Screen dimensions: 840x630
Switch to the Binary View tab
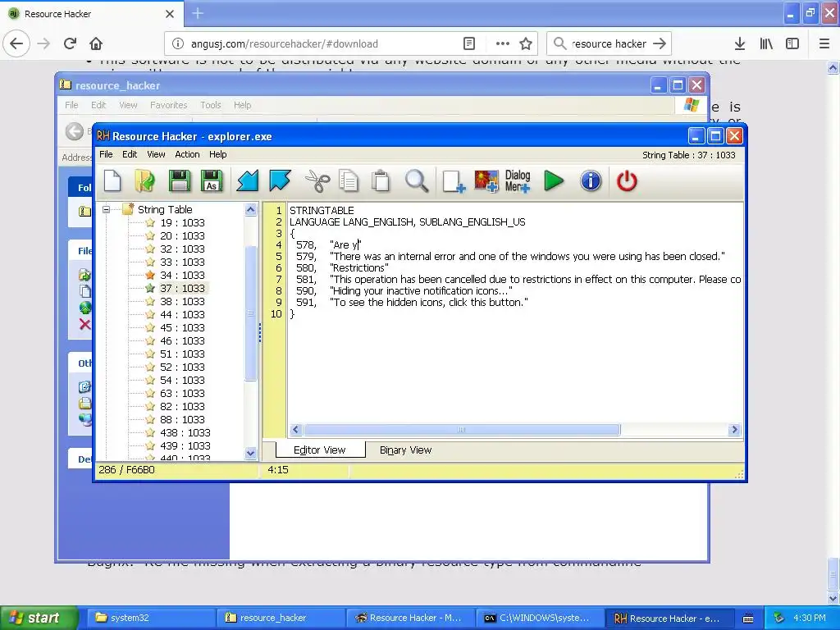405,450
